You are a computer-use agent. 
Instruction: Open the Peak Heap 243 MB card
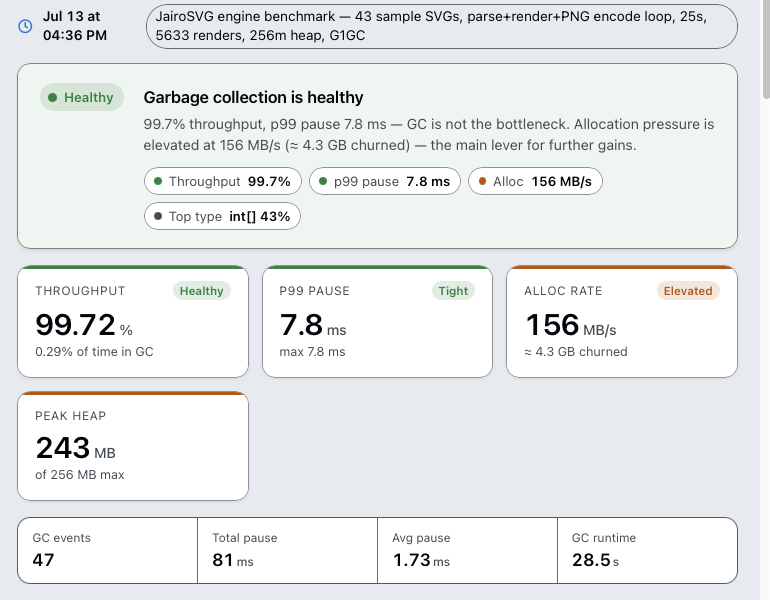point(133,446)
